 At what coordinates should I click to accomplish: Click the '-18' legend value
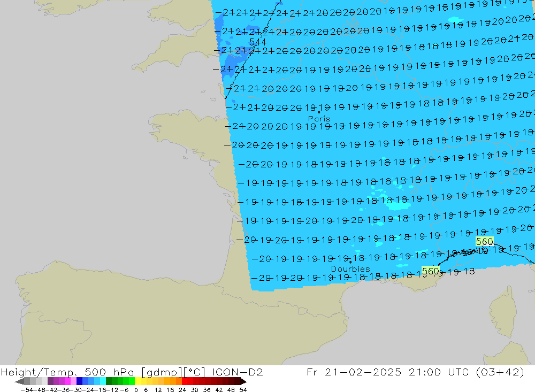pos(100,390)
